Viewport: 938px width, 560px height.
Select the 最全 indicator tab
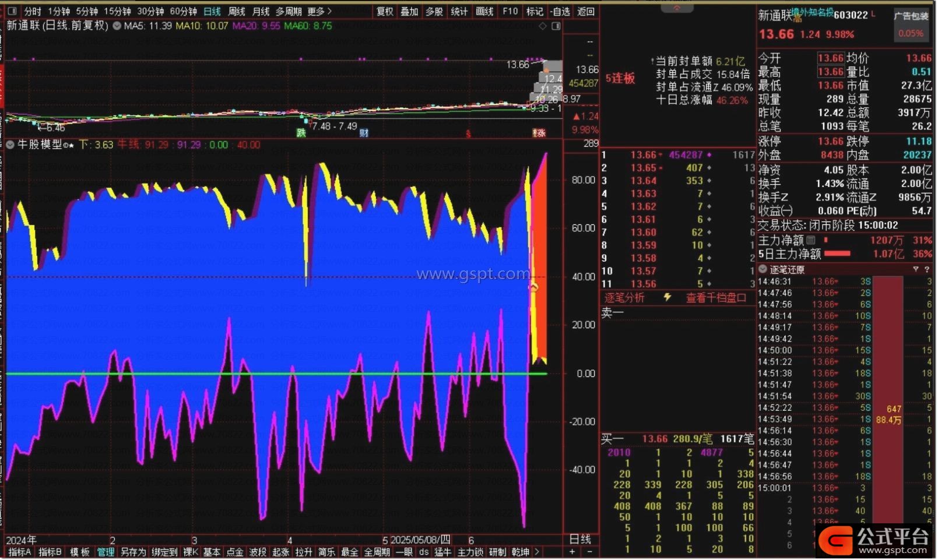[x=349, y=552]
